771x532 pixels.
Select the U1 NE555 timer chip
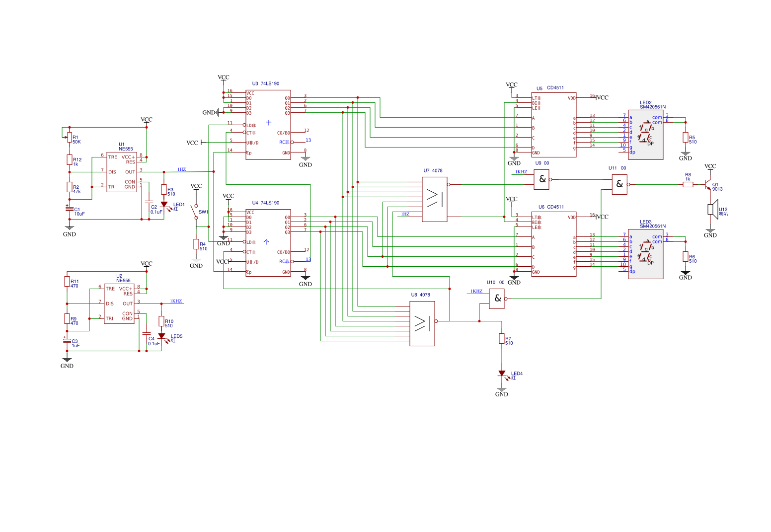pos(122,172)
